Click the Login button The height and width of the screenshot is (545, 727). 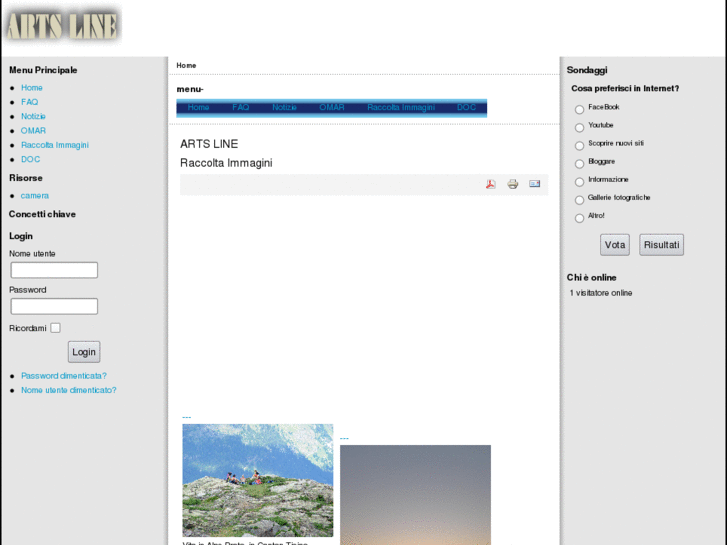[x=84, y=352]
